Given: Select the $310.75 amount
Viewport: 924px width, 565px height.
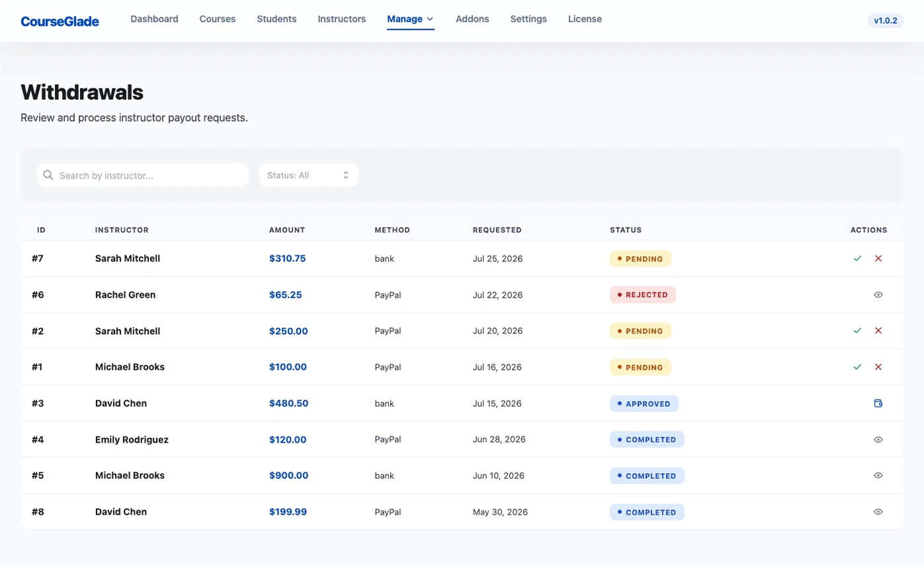Looking at the screenshot, I should click(x=287, y=259).
